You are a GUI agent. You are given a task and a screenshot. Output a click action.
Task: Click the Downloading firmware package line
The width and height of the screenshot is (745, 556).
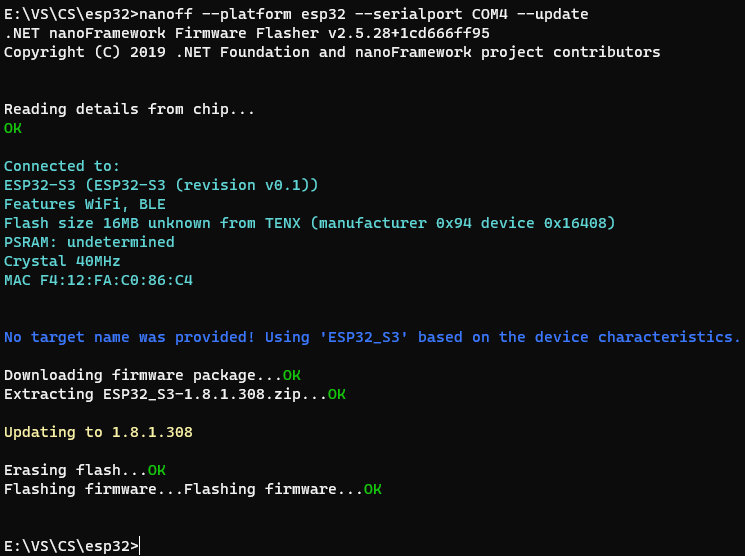(x=153, y=375)
